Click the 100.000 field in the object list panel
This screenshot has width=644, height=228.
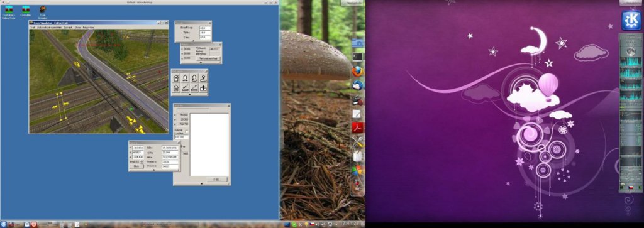(181, 137)
